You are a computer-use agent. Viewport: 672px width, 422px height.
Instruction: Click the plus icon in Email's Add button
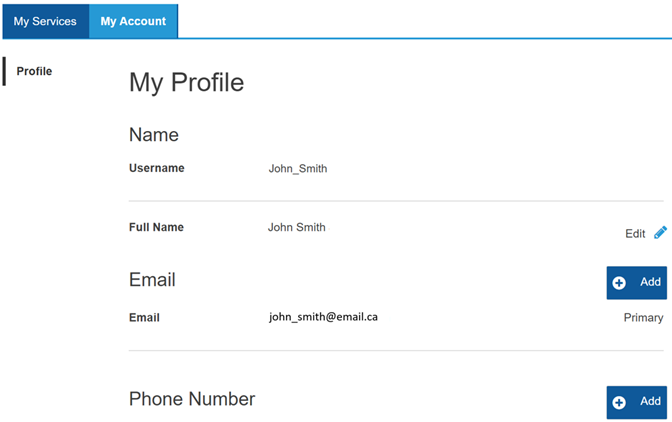point(619,283)
